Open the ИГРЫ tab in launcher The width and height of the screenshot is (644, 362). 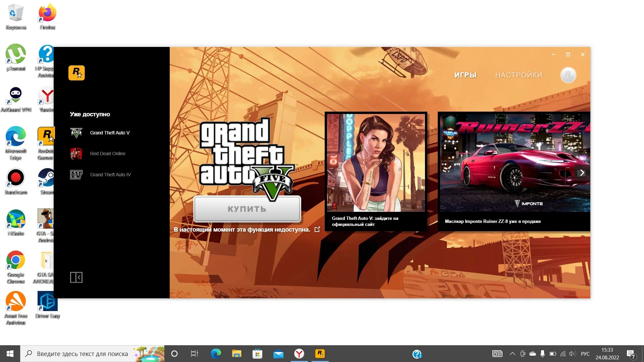(x=466, y=75)
